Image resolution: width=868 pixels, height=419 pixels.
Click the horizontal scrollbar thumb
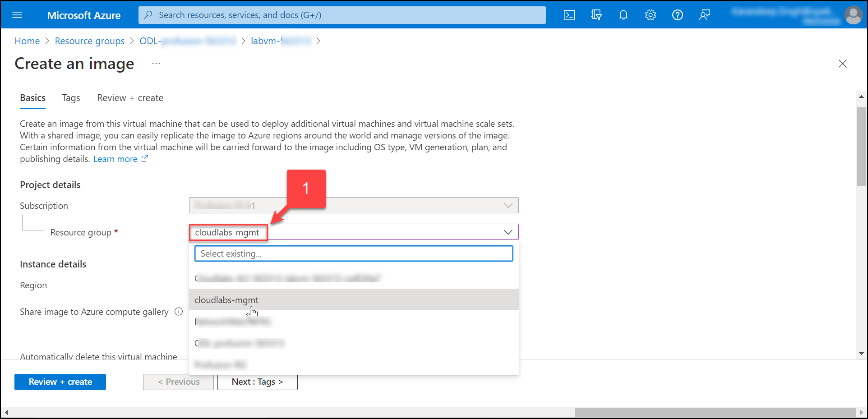tap(715, 412)
